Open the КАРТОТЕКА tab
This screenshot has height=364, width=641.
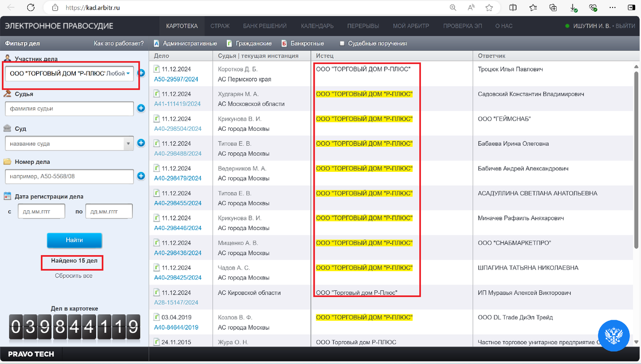point(182,26)
